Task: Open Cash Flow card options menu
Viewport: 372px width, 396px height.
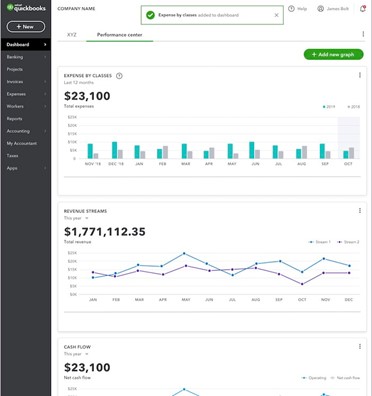Action: pos(360,347)
